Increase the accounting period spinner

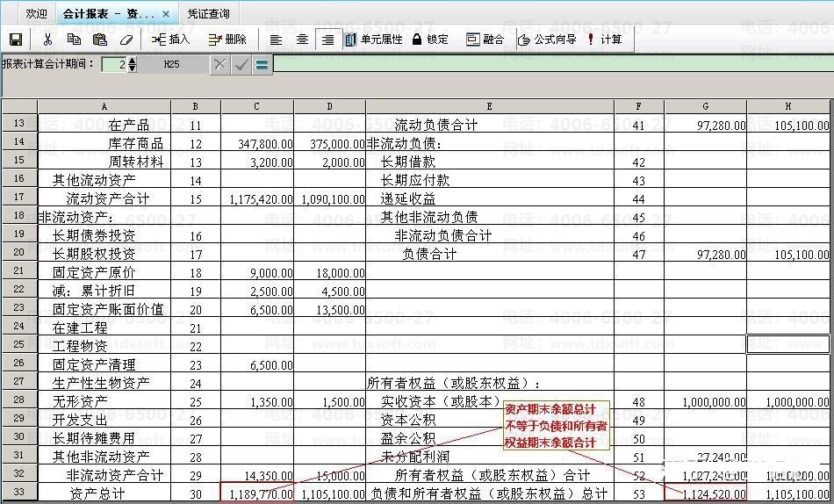(132, 61)
